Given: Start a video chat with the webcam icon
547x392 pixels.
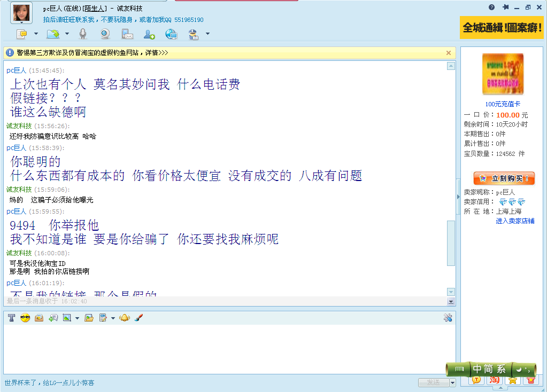Looking at the screenshot, I should [x=105, y=34].
